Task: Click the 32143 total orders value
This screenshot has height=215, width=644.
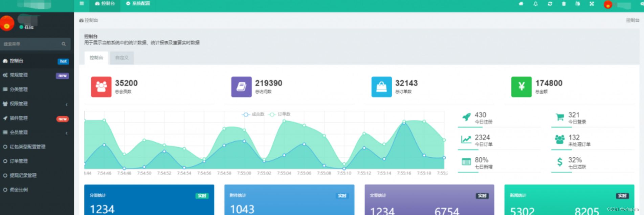Action: click(406, 83)
